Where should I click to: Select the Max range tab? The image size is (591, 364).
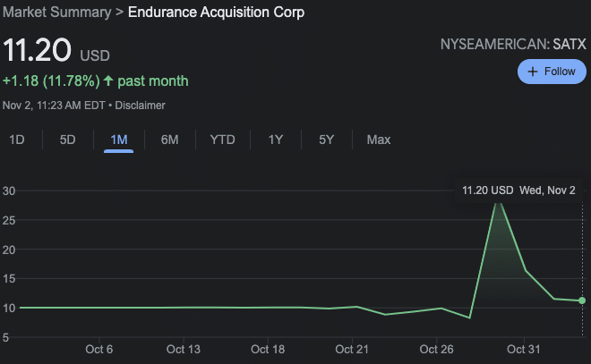click(379, 140)
